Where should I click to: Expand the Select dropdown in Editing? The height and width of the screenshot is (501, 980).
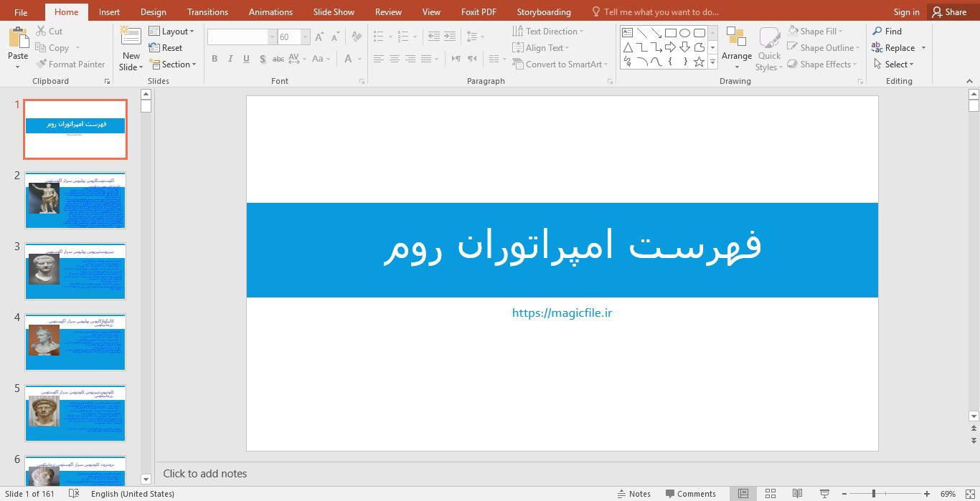(x=894, y=65)
